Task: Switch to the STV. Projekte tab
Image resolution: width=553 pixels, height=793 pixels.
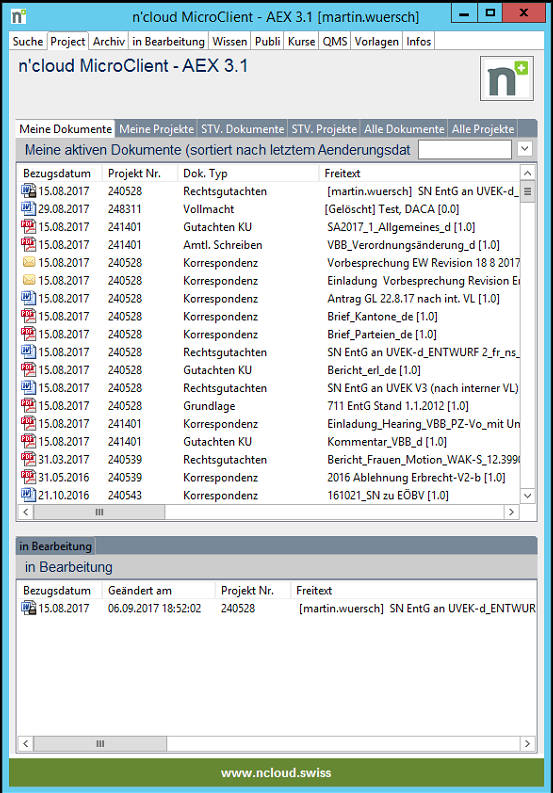Action: point(324,129)
